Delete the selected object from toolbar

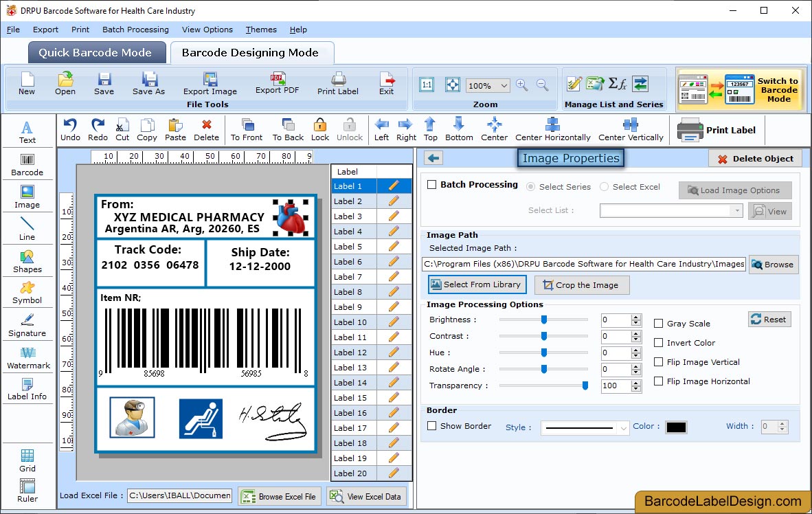click(x=206, y=130)
